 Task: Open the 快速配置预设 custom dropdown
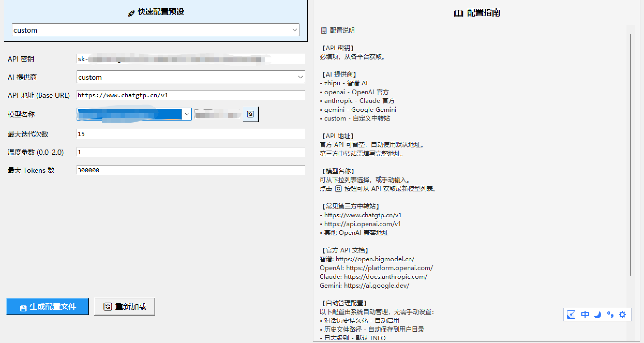(x=155, y=30)
